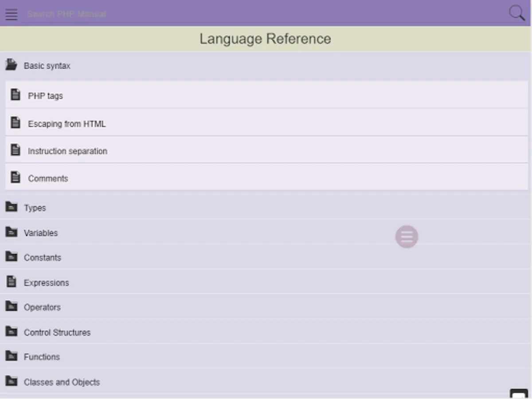The width and height of the screenshot is (532, 399).
Task: Click the document icon beside Comments
Action: pyautogui.click(x=16, y=178)
